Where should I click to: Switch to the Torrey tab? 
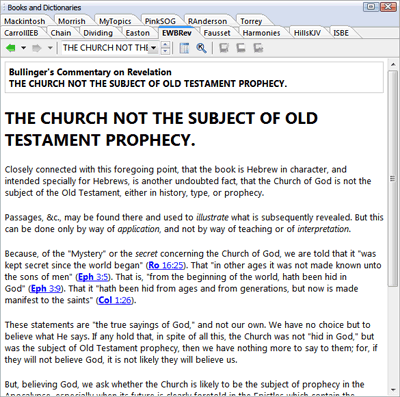(x=251, y=21)
